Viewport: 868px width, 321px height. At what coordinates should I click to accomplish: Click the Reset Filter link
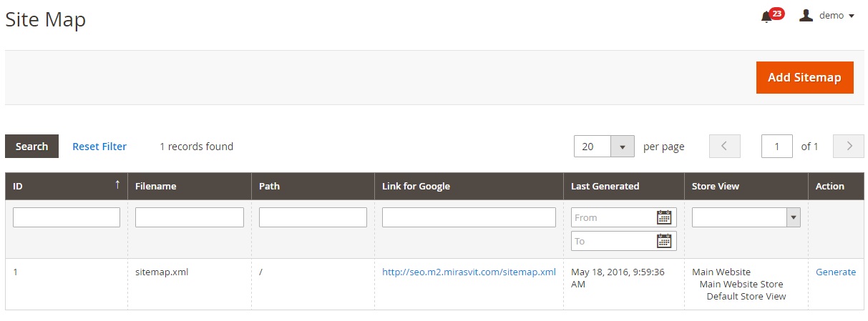point(99,147)
